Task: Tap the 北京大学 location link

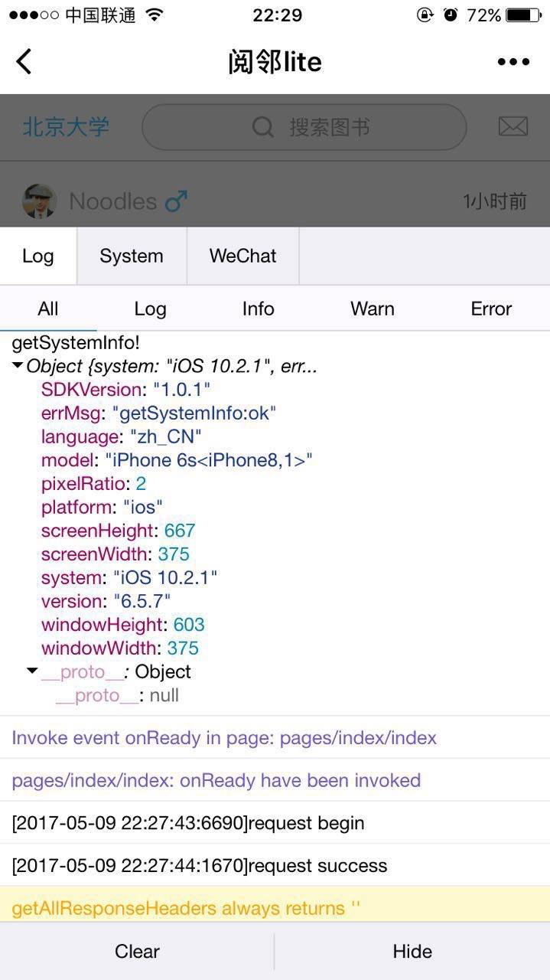Action: pos(66,126)
